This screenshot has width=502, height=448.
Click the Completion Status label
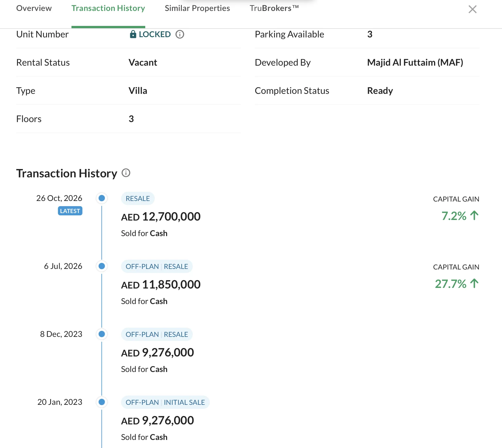tap(292, 91)
